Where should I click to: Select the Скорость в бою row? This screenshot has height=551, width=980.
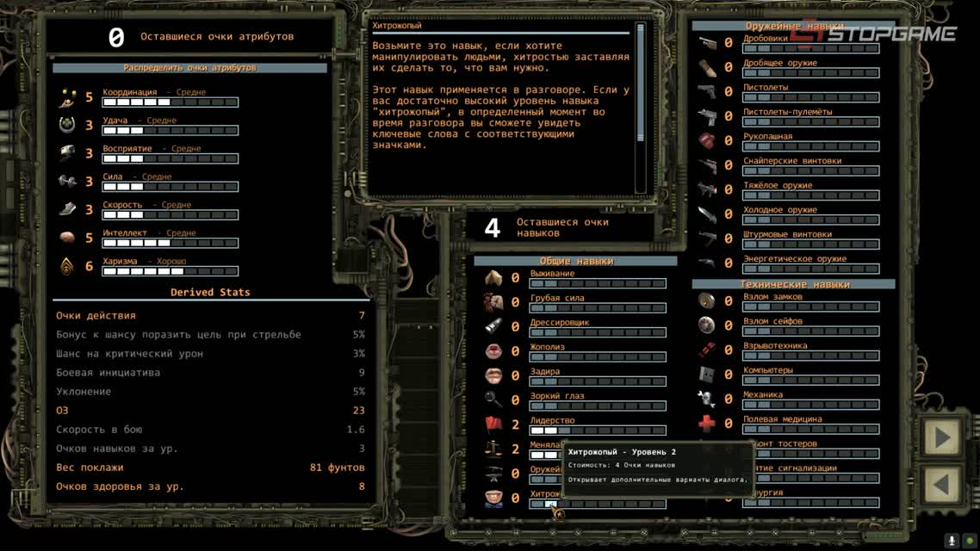coord(211,430)
